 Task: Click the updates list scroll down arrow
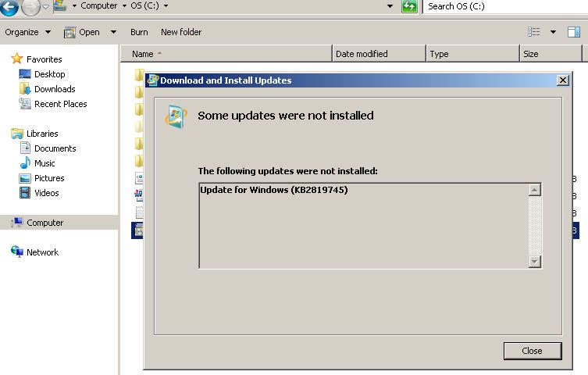pyautogui.click(x=534, y=262)
